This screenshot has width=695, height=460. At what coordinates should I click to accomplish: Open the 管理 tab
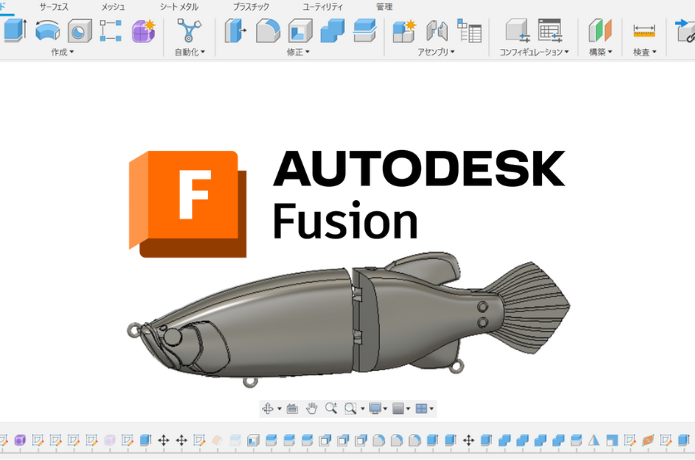click(384, 7)
